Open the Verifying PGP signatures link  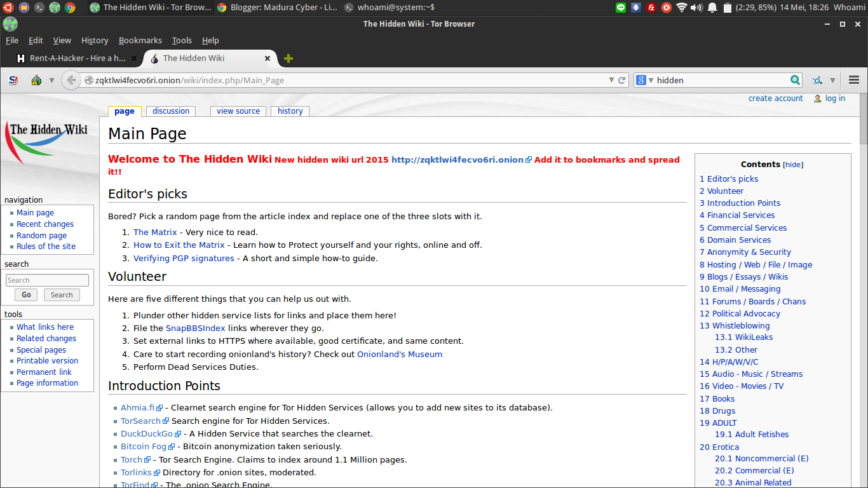pyautogui.click(x=184, y=259)
